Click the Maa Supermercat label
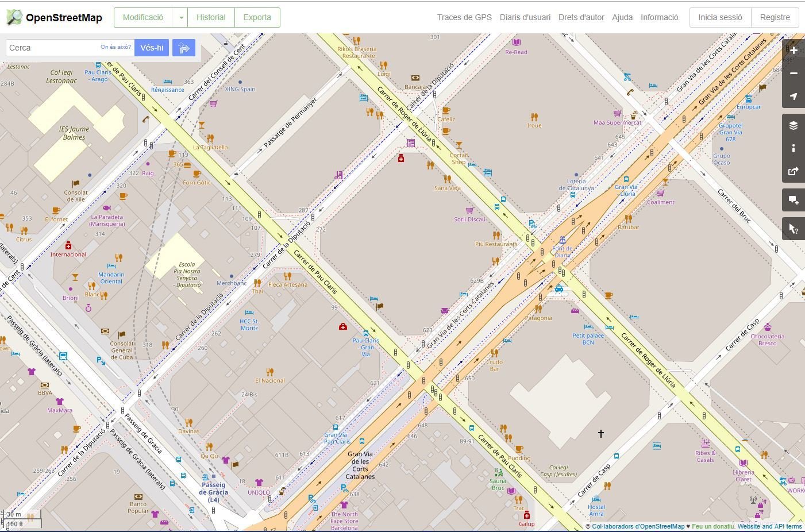The width and height of the screenshot is (805, 532). coord(618,122)
